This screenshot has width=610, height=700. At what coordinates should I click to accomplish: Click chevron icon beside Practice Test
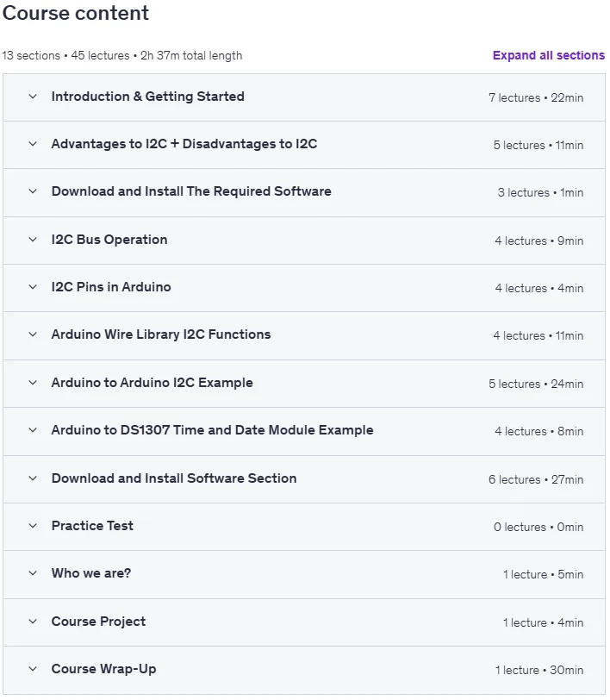coord(33,526)
